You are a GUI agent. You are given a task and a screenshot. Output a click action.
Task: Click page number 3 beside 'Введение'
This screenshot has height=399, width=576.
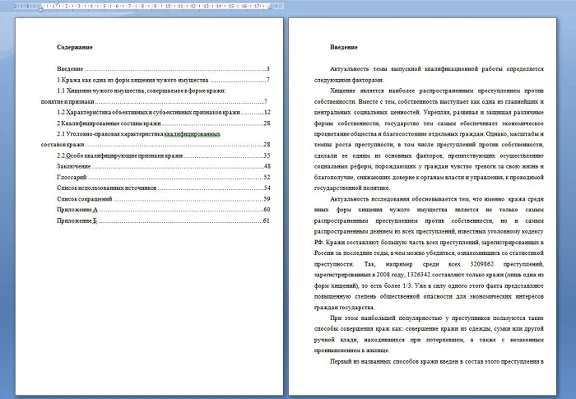pyautogui.click(x=268, y=69)
